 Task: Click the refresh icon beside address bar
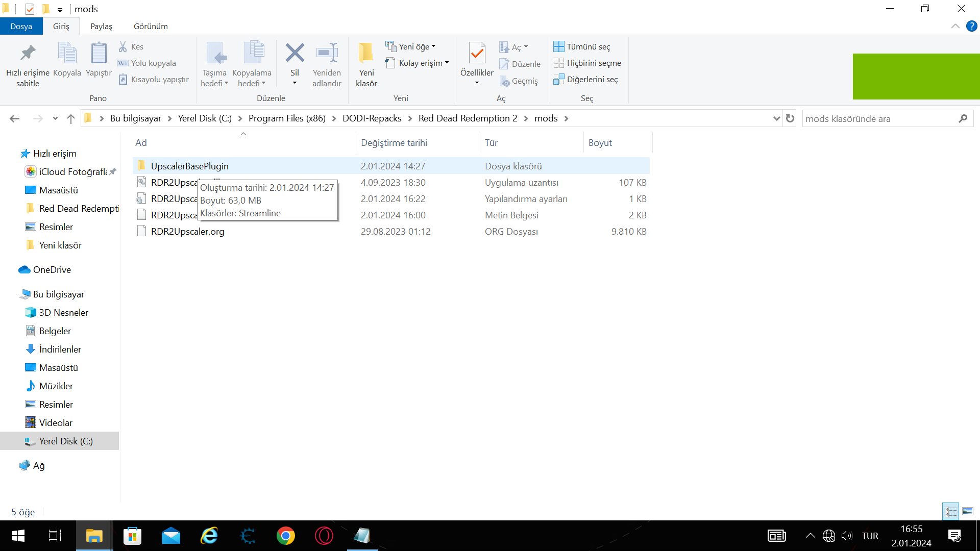(x=790, y=118)
